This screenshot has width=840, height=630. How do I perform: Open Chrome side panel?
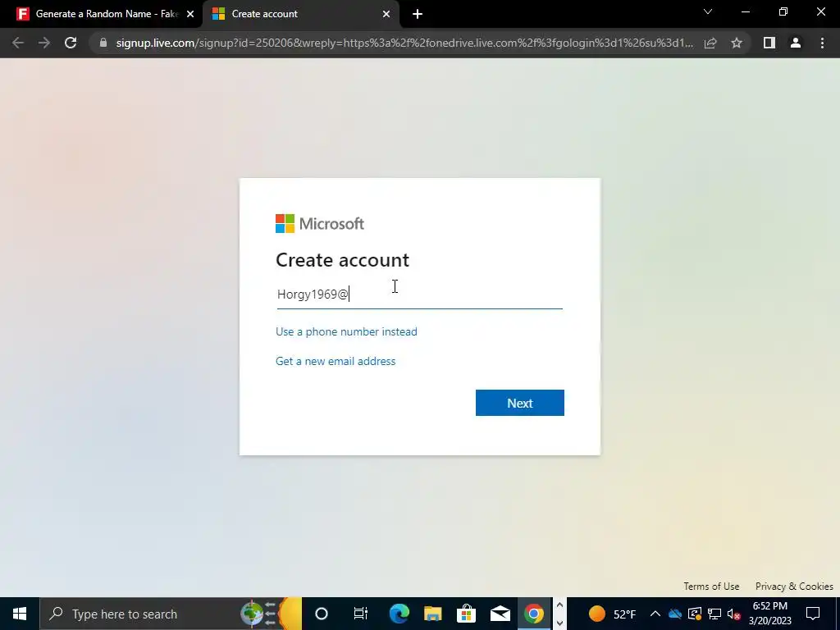click(x=769, y=43)
